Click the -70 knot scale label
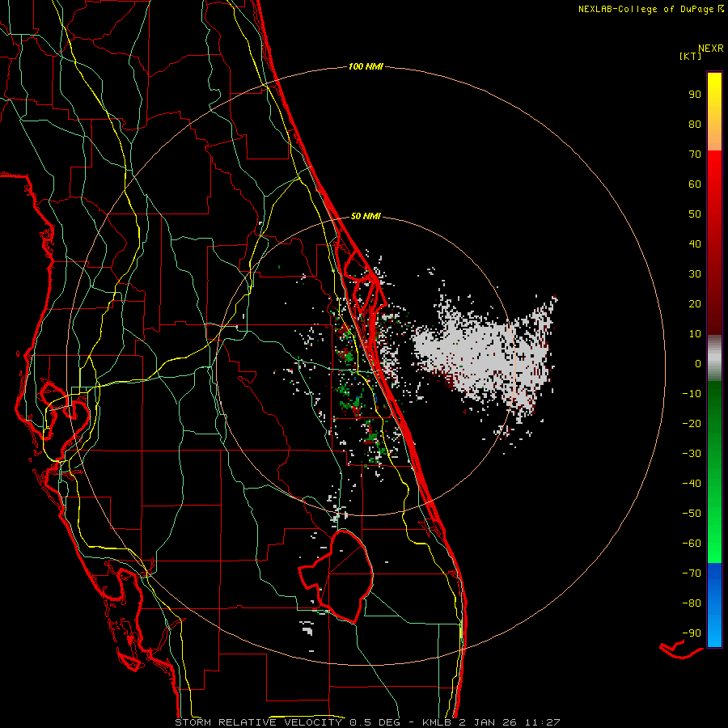 click(692, 574)
